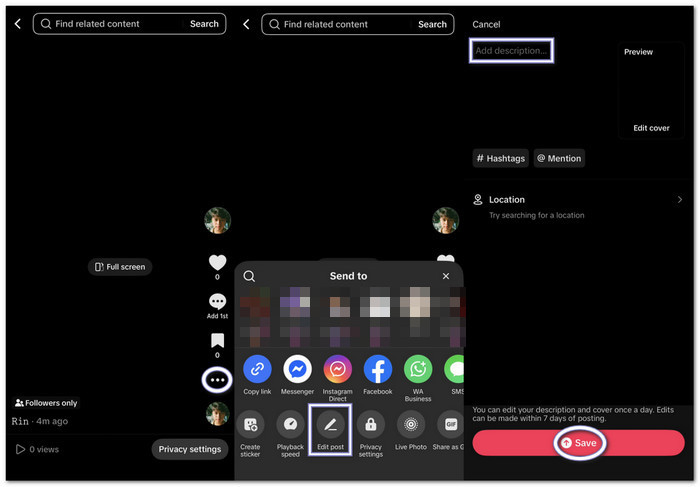Go back using the middle panel arrow
This screenshot has width=700, height=487.
click(x=246, y=24)
